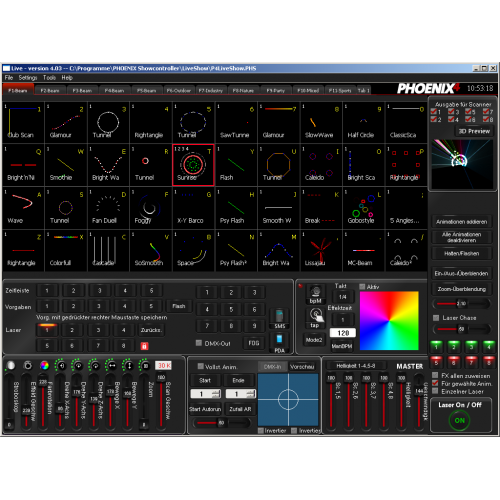Switch to the F2-Beam tab
This screenshot has height=500, width=500.
pos(50,90)
